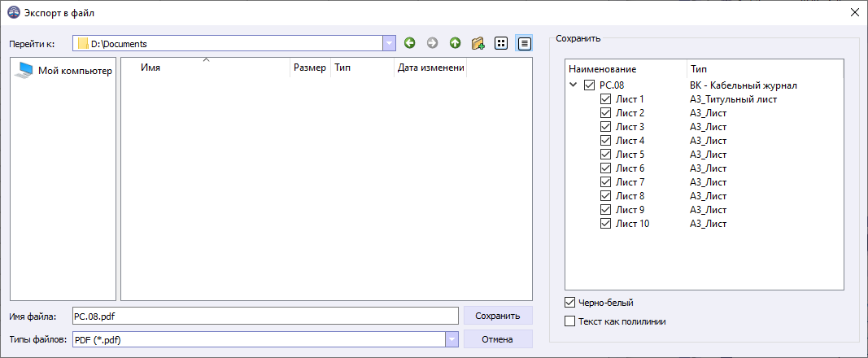Disable the Черно-белый option
The width and height of the screenshot is (868, 358).
point(569,303)
